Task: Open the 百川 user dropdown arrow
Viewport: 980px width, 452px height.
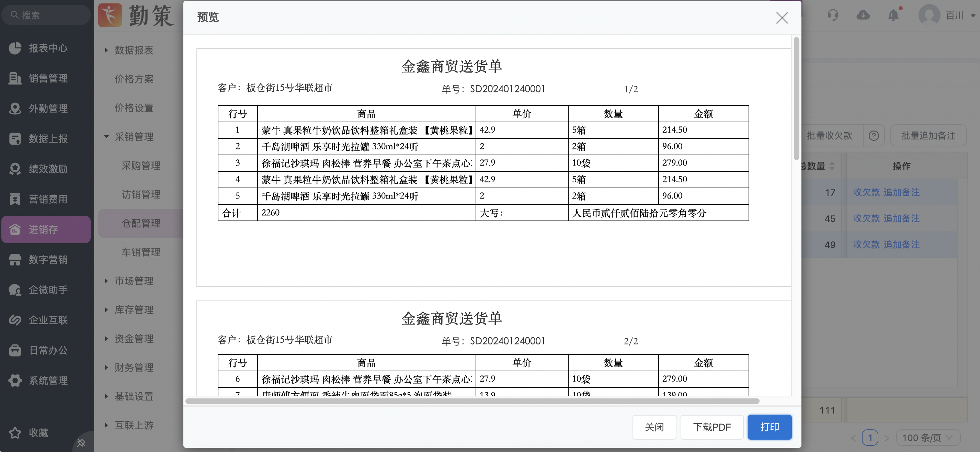Action: point(973,15)
